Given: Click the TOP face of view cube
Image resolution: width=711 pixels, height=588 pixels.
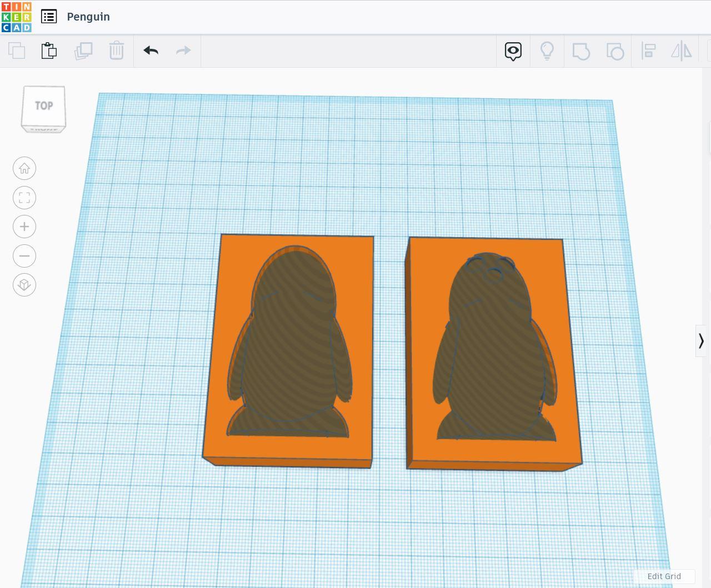Looking at the screenshot, I should 44,105.
